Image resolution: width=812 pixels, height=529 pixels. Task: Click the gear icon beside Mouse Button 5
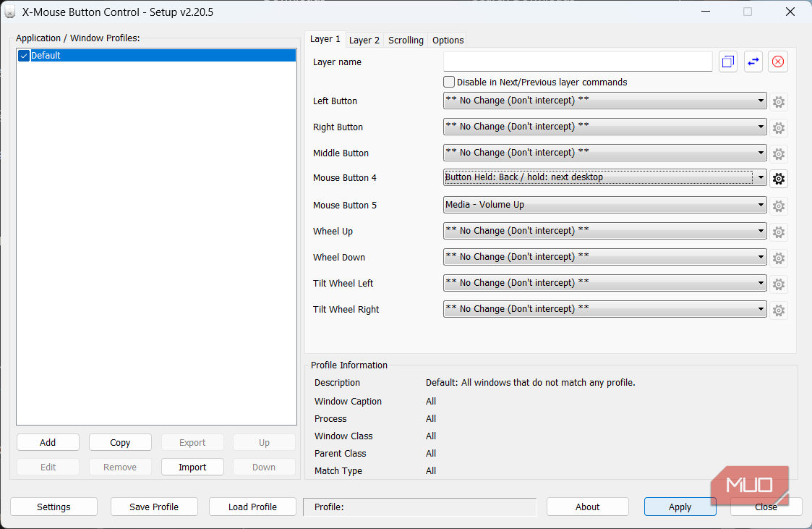point(778,206)
